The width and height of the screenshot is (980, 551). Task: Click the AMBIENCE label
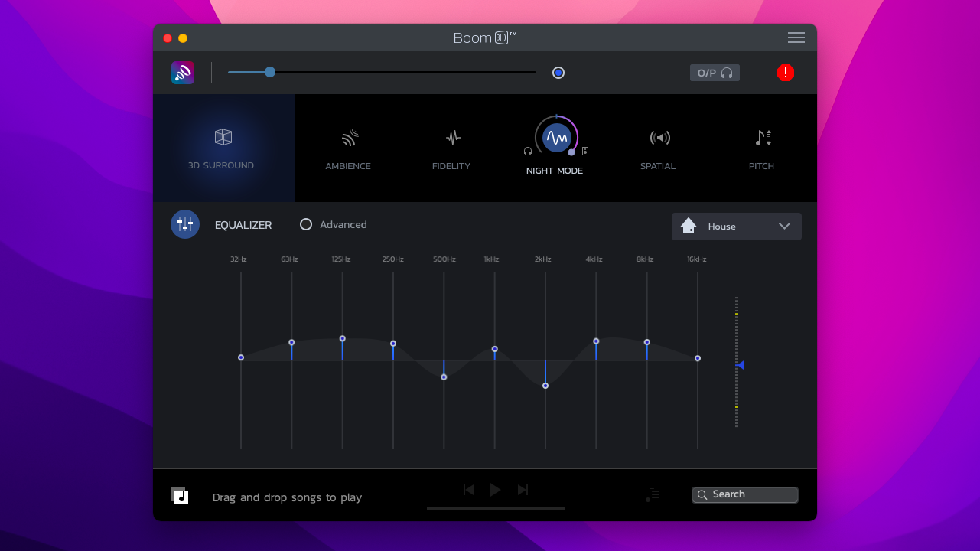(348, 166)
